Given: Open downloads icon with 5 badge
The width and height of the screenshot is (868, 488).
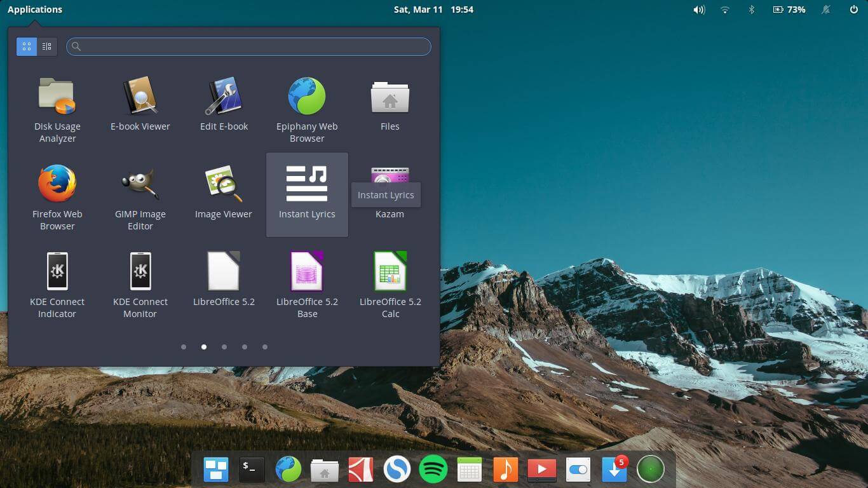Looking at the screenshot, I should point(614,470).
